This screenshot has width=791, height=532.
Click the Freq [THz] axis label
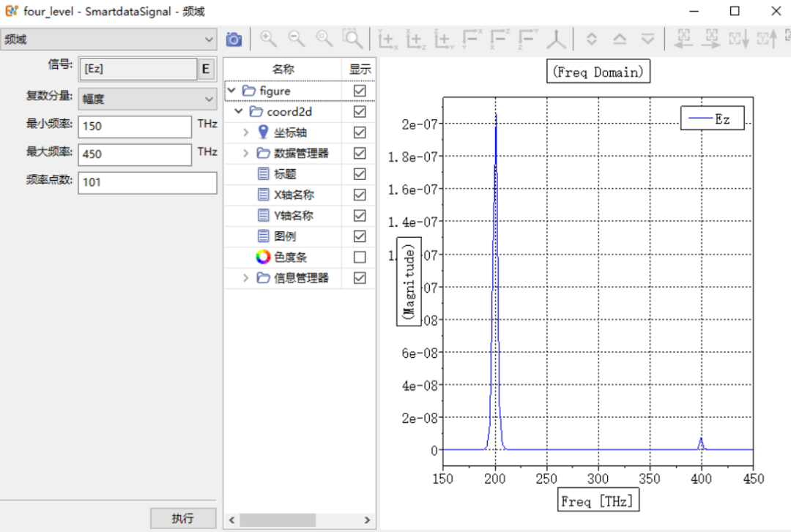tap(598, 501)
